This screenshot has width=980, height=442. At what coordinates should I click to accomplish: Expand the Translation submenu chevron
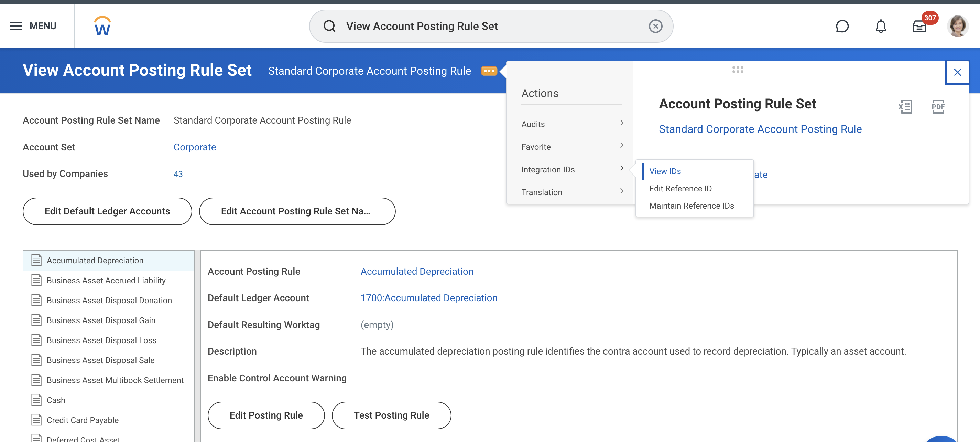click(622, 191)
